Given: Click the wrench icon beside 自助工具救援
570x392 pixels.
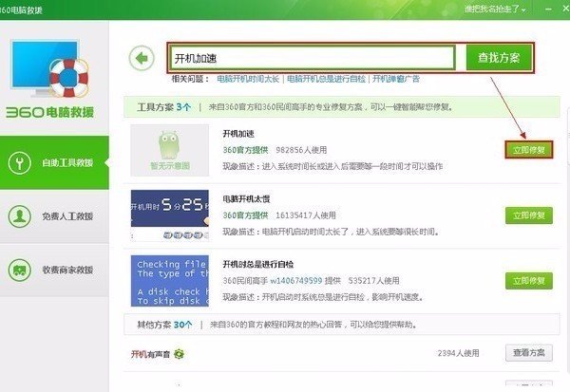Looking at the screenshot, I should point(19,162).
